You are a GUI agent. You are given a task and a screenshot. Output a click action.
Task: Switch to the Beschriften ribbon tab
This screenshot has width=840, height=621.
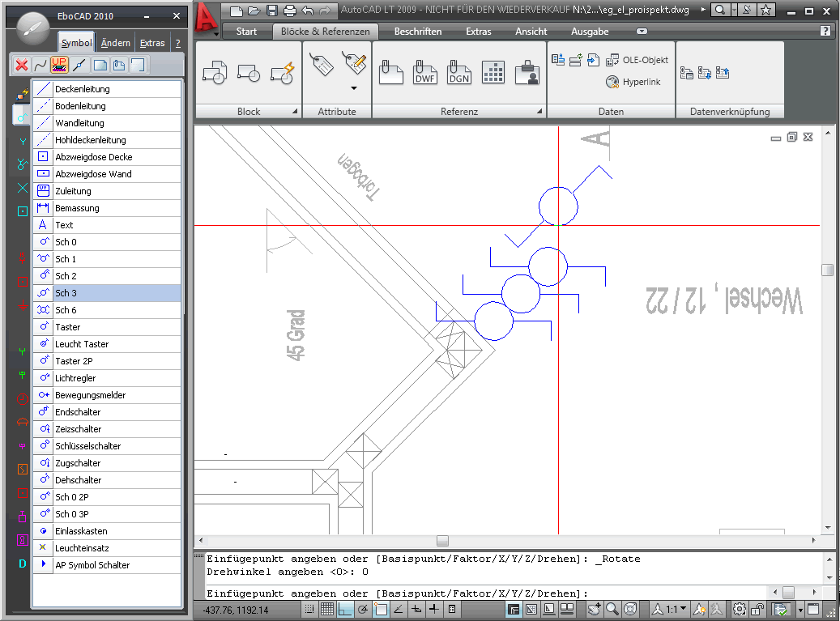tap(418, 32)
